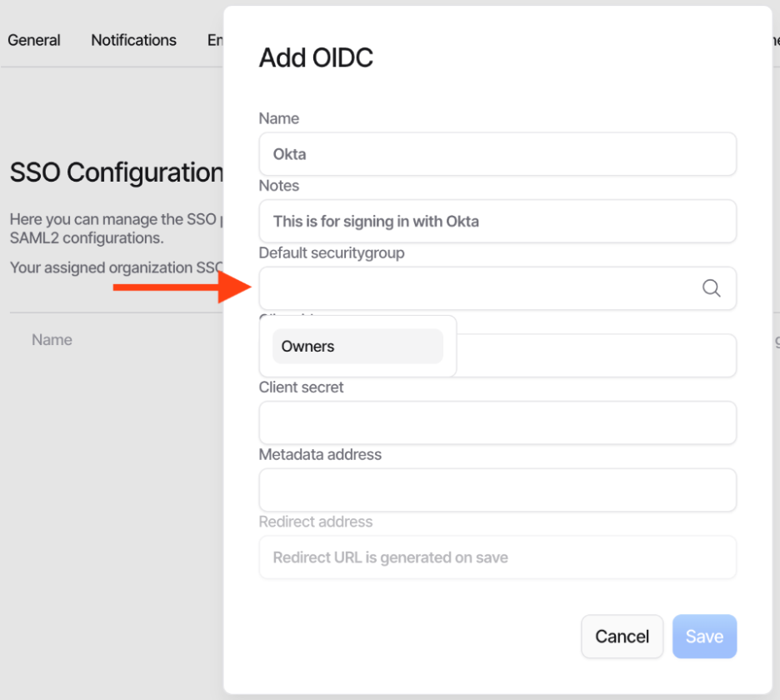Click the Default securitygroup label
The image size is (780, 700).
click(x=332, y=252)
